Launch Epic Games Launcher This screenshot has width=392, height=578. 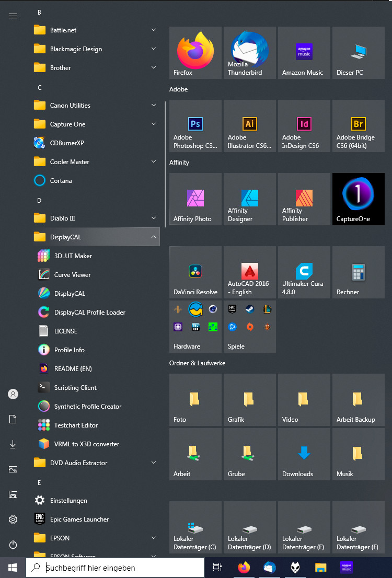point(97,519)
